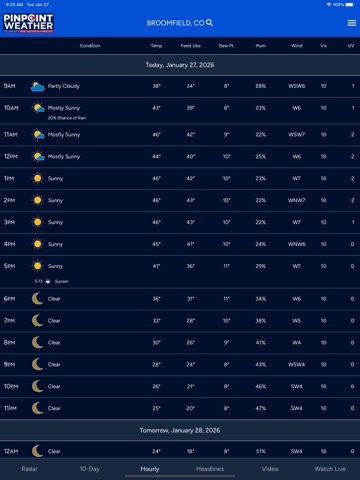Tap the 6PM clear moon icon
360x480 pixels.
coord(37,299)
